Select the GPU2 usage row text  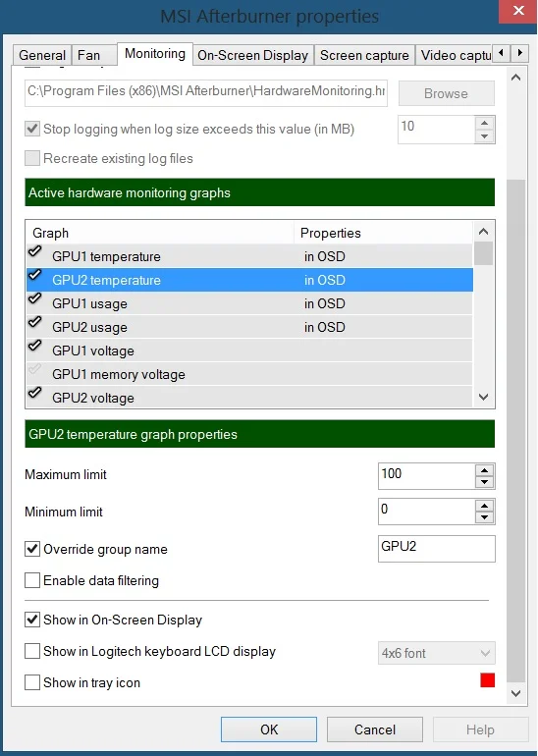coord(89,327)
